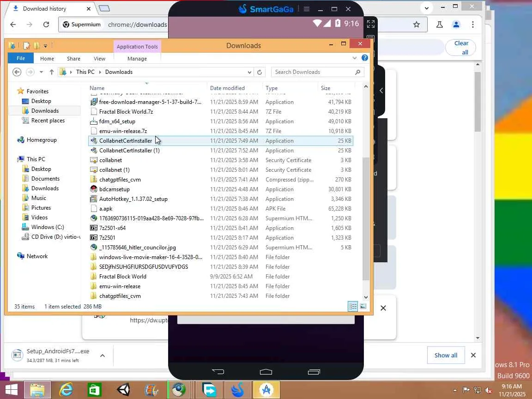Open SmartGaGa swan icon on the taskbar
This screenshot has height=399, width=532.
point(238,389)
